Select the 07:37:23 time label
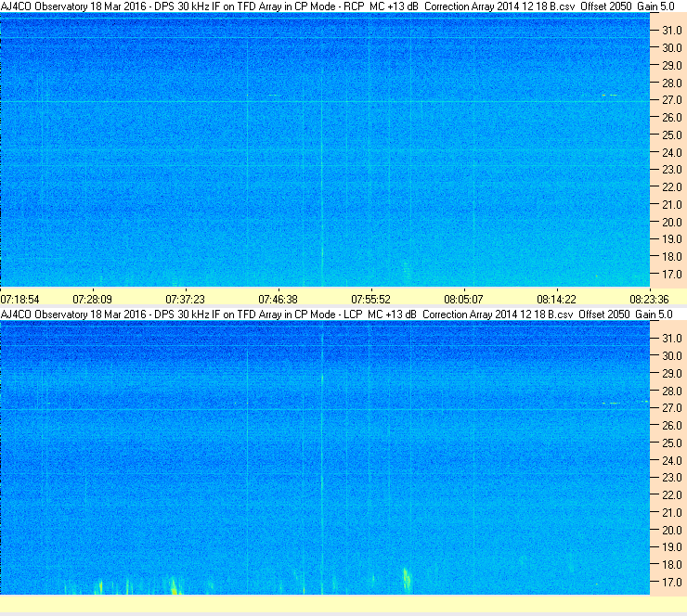Screen dimensions: 687x616 coord(186,300)
